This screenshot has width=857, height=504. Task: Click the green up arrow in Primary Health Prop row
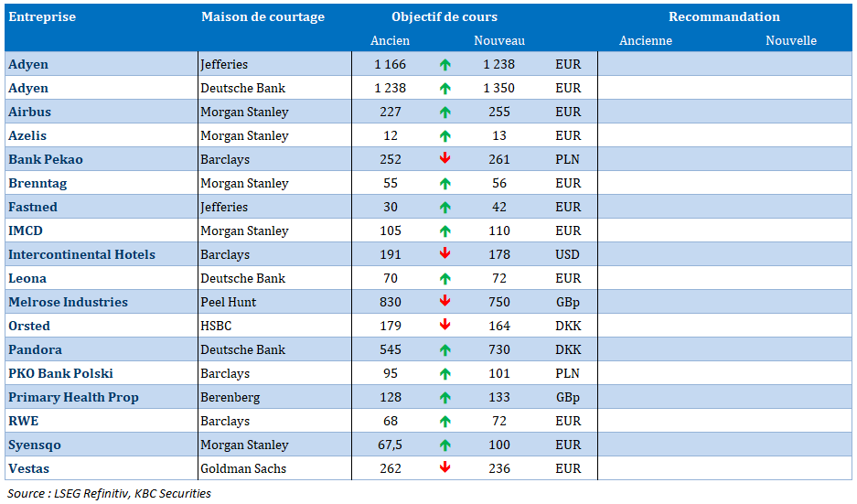point(445,397)
